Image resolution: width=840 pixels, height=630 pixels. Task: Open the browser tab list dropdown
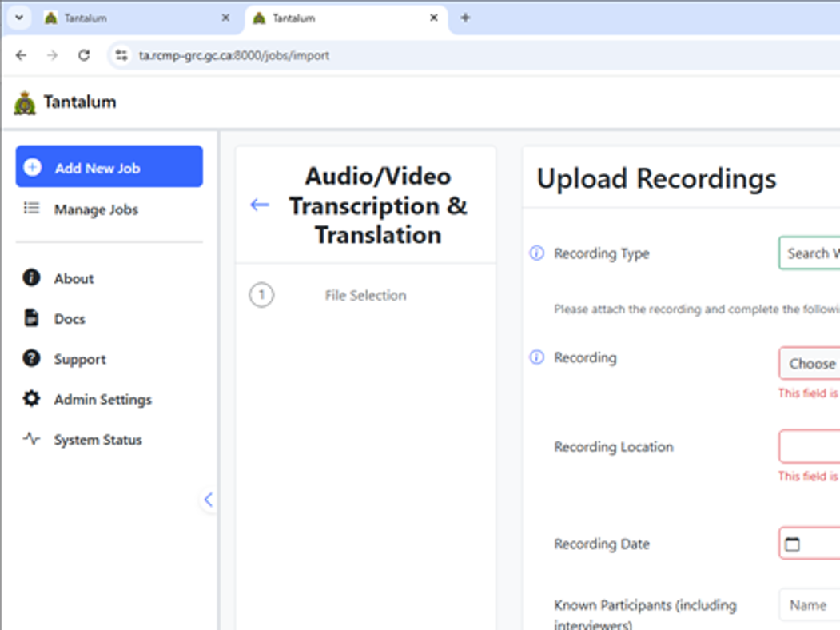pos(19,18)
